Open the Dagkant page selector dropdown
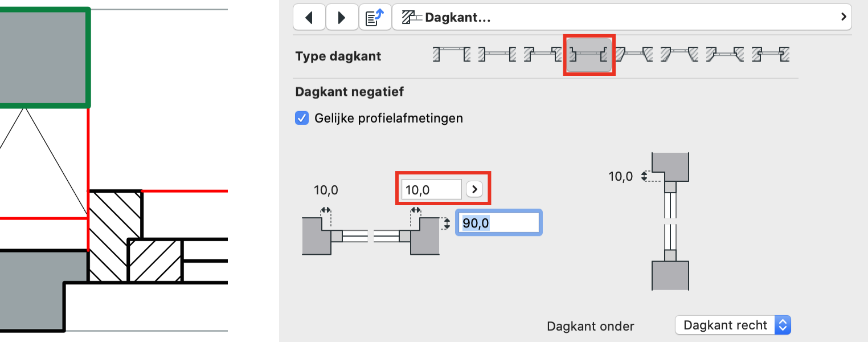The height and width of the screenshot is (342, 868). [x=622, y=18]
